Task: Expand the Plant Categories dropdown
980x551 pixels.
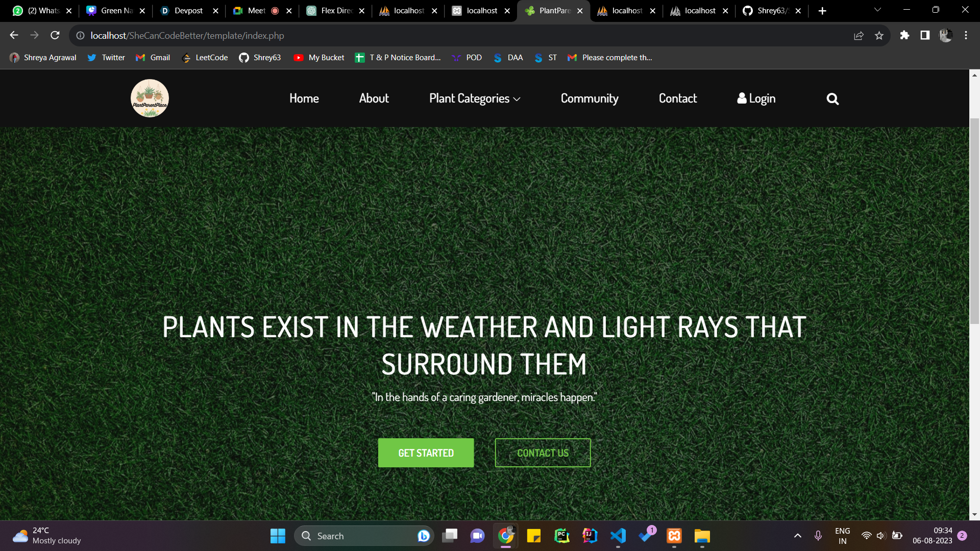Action: click(x=474, y=98)
